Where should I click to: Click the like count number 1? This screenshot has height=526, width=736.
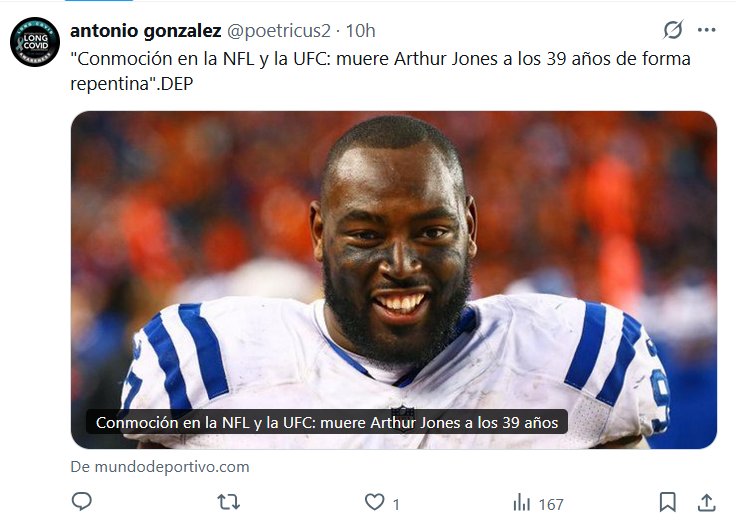pos(396,504)
